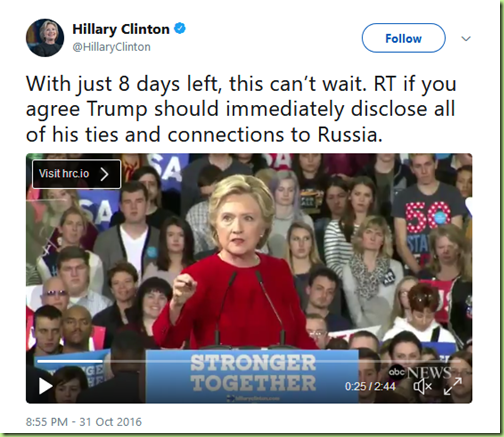This screenshot has height=437, width=504.
Task: Open the @HillaryClinton handle link
Action: (111, 47)
